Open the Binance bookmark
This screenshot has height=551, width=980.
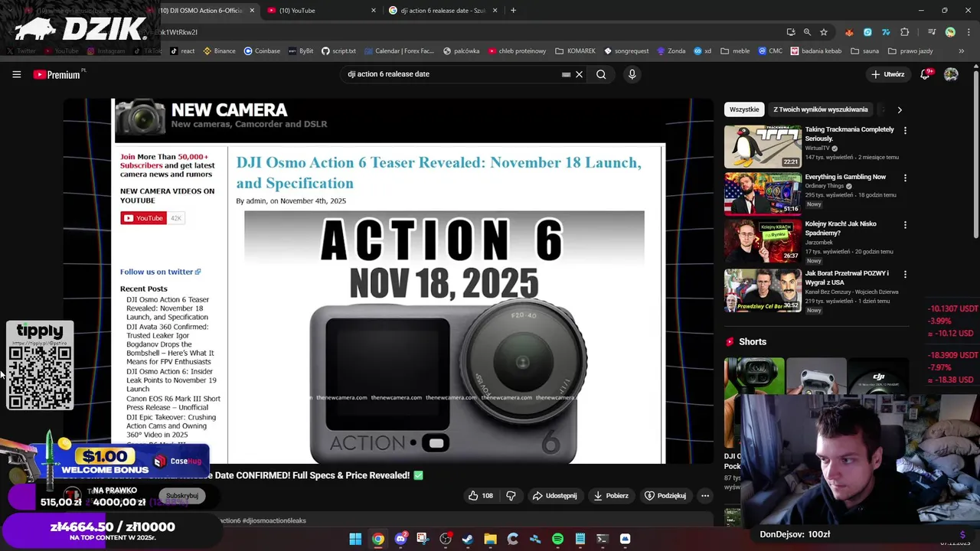coord(219,51)
